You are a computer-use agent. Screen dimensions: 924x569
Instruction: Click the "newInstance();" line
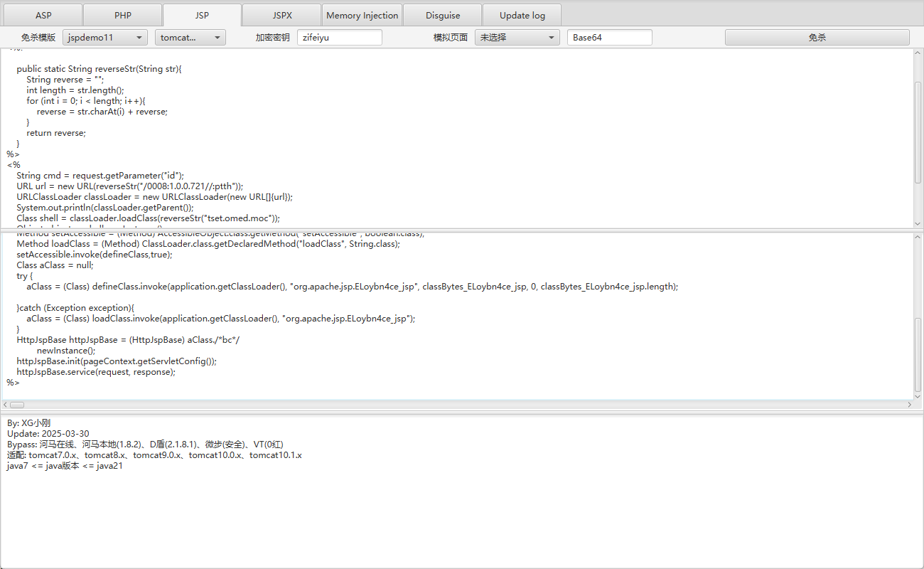pyautogui.click(x=66, y=351)
